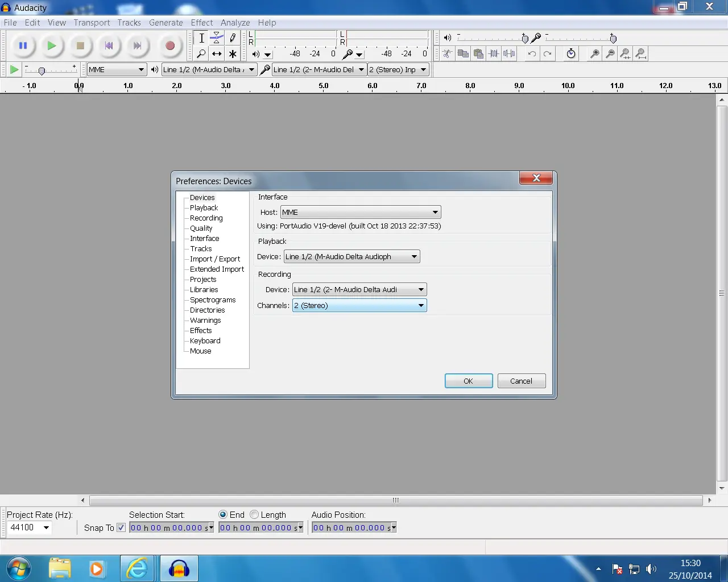Click the Cut (scissors) edit icon
728x582 pixels.
[x=448, y=54]
